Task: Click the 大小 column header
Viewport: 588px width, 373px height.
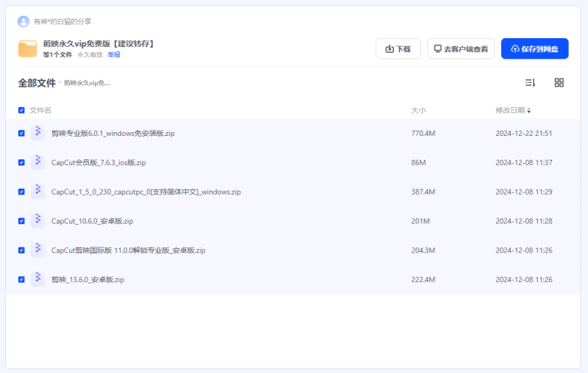Action: coord(418,110)
